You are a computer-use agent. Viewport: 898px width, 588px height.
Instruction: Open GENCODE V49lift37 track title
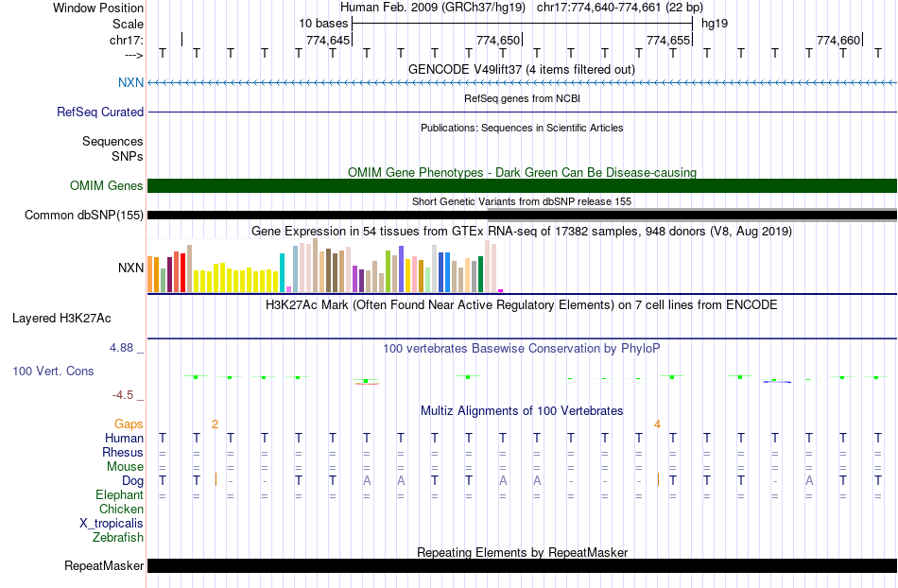[x=521, y=69]
